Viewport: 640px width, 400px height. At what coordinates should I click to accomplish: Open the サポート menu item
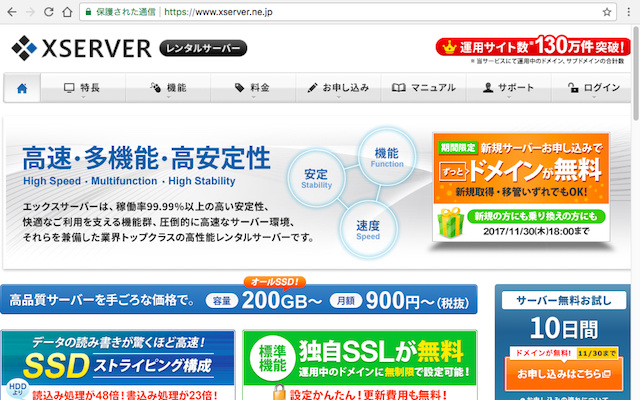pyautogui.click(x=508, y=88)
